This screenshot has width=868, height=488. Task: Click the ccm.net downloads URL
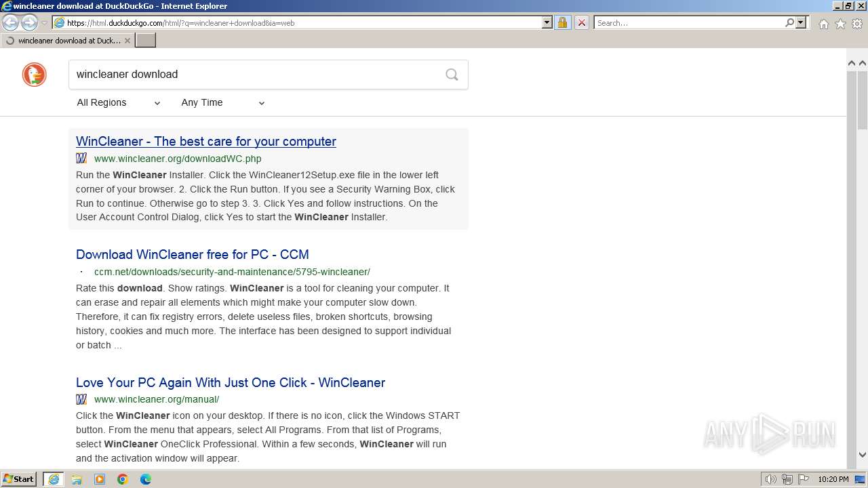click(232, 272)
